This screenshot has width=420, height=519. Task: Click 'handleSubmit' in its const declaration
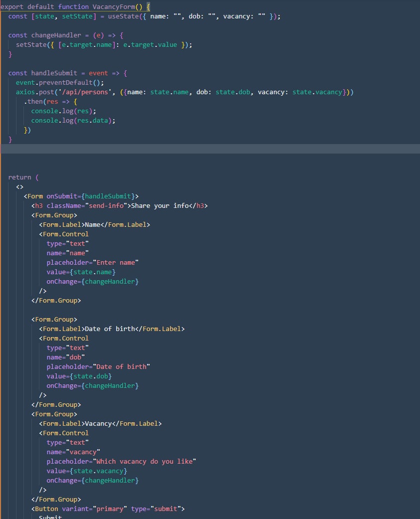54,73
